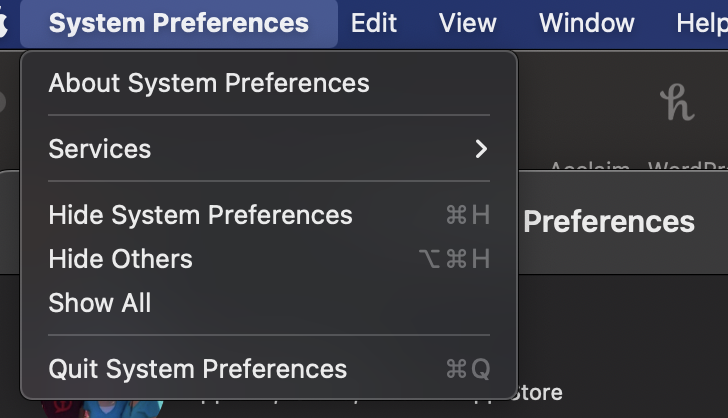Quit System Preferences via the menu
728x418 pixels.
pyautogui.click(x=197, y=369)
